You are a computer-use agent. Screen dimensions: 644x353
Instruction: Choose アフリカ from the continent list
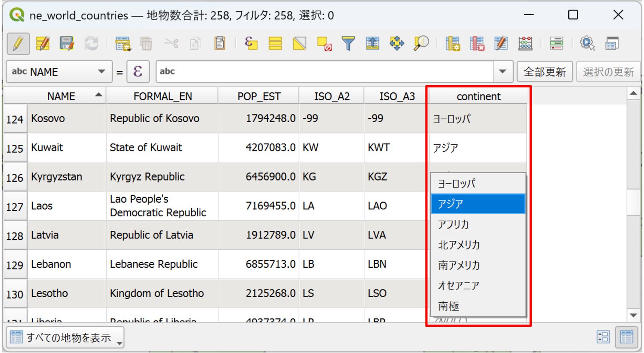click(x=478, y=224)
